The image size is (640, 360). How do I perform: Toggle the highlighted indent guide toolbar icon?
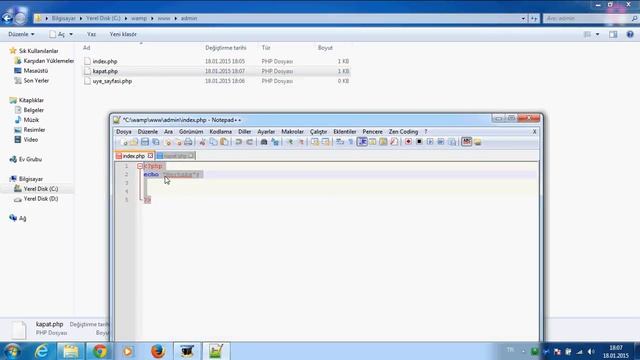[x=362, y=142]
